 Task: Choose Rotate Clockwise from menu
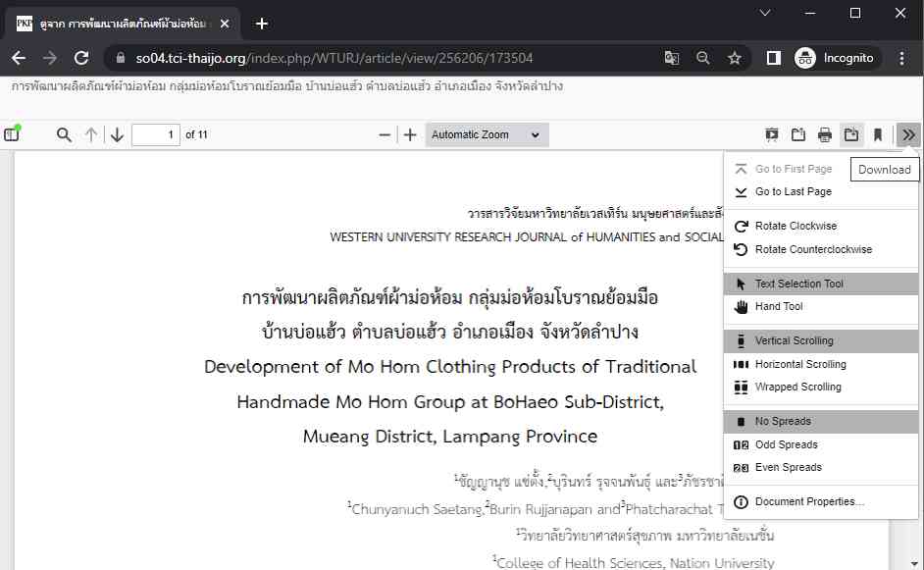click(796, 227)
